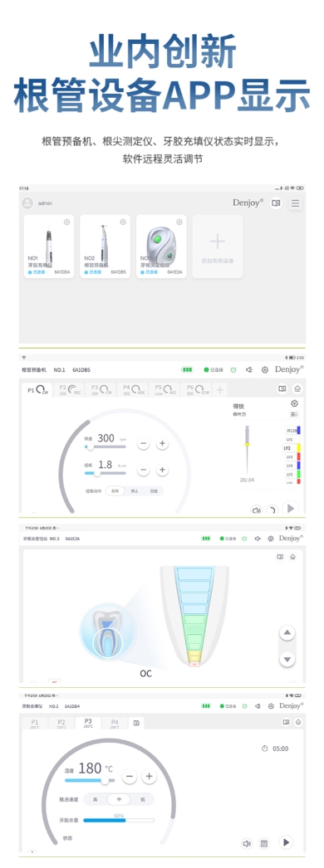324x868 pixels.
Task: Open file list icon below 得悦 gear
Action: click(294, 414)
